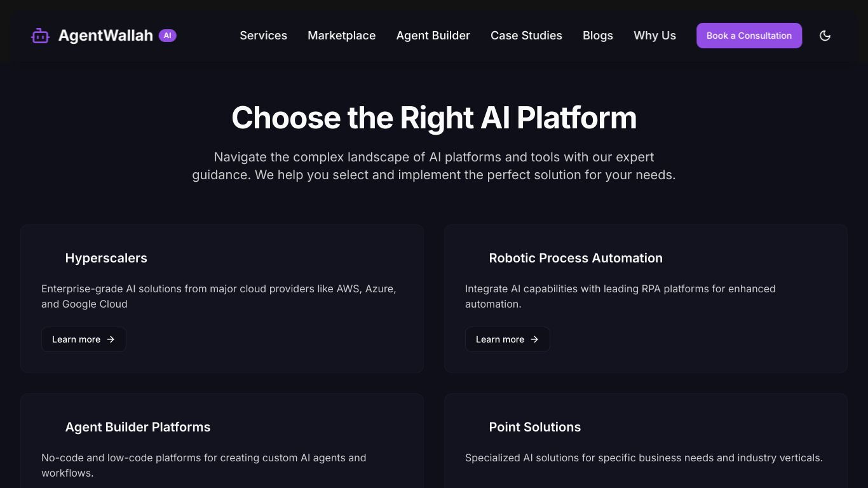This screenshot has height=488, width=868.
Task: Click the Choose the Right AI Platform heading
Action: point(434,118)
